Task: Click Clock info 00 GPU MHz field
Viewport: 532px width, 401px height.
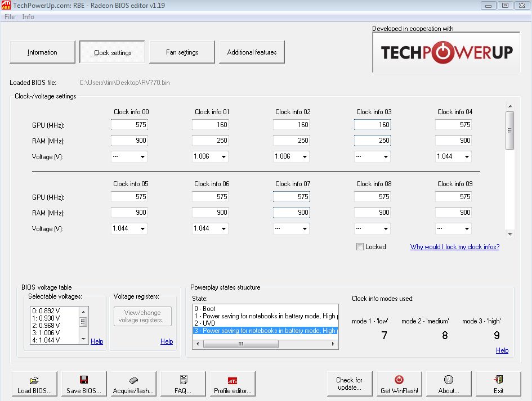Action: [129, 125]
